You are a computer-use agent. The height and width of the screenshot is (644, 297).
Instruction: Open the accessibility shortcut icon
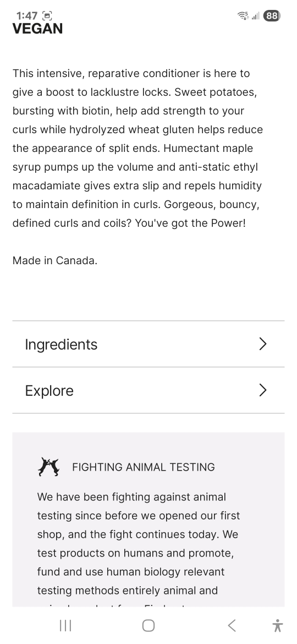pyautogui.click(x=278, y=625)
